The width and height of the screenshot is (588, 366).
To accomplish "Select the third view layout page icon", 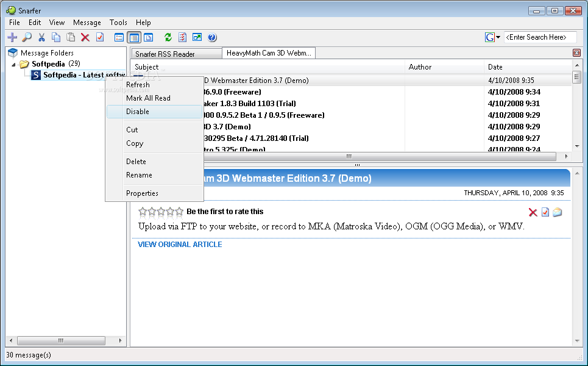I will click(x=149, y=38).
